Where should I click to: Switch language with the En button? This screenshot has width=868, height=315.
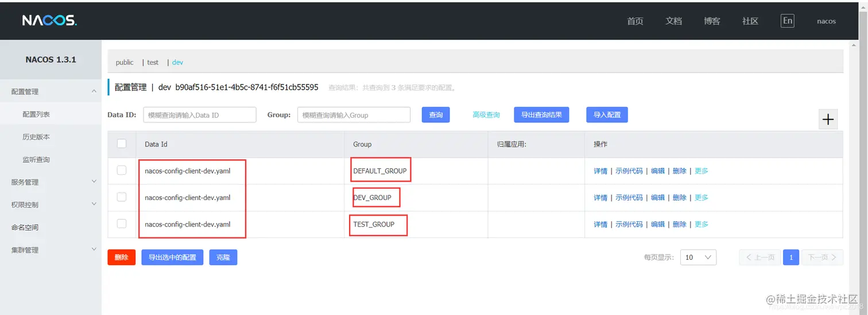pyautogui.click(x=788, y=21)
